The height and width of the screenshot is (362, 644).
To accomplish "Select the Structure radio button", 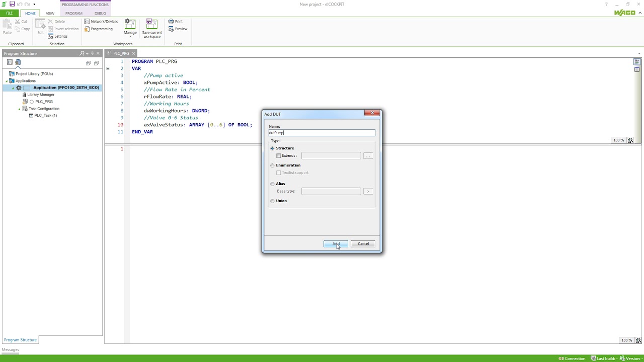I will tap(273, 148).
